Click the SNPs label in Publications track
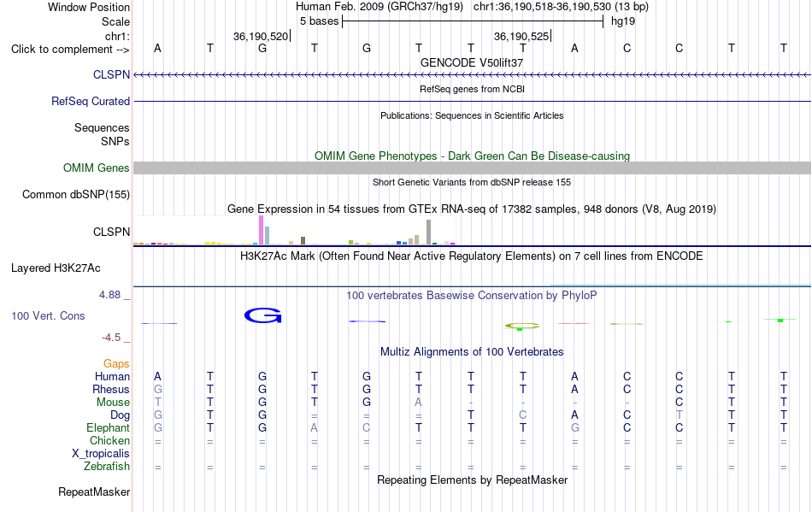Image resolution: width=812 pixels, height=512 pixels. tap(115, 141)
